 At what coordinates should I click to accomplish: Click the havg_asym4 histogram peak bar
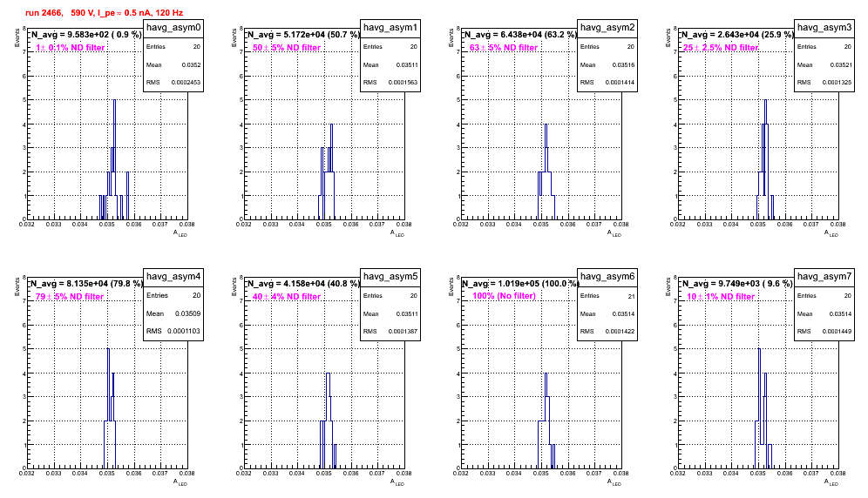pos(108,408)
